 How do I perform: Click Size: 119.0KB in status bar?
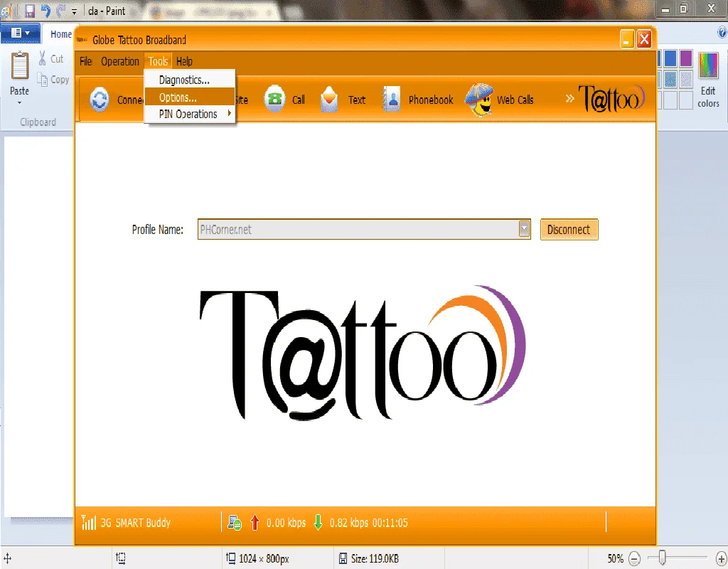(375, 558)
